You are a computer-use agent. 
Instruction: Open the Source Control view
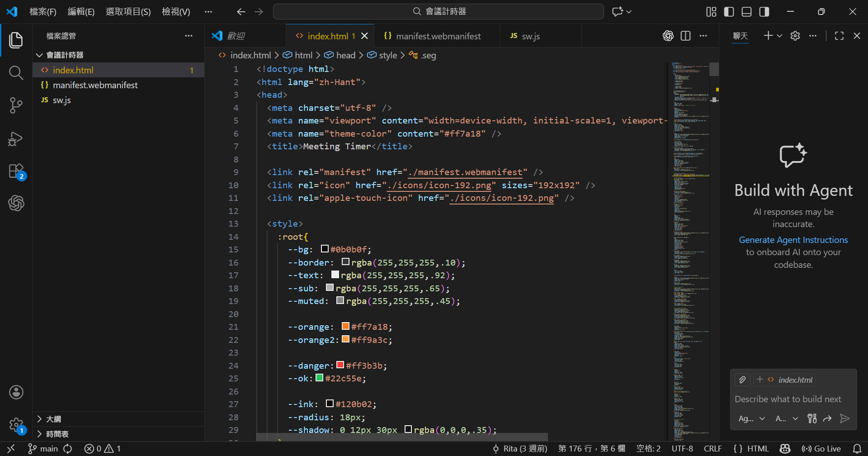[16, 105]
